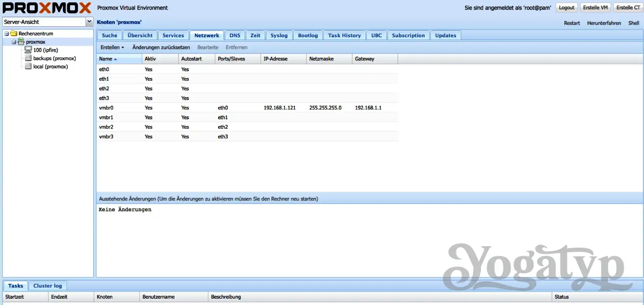Click the Ports/Slaves column header
644x305 pixels.
click(238, 59)
